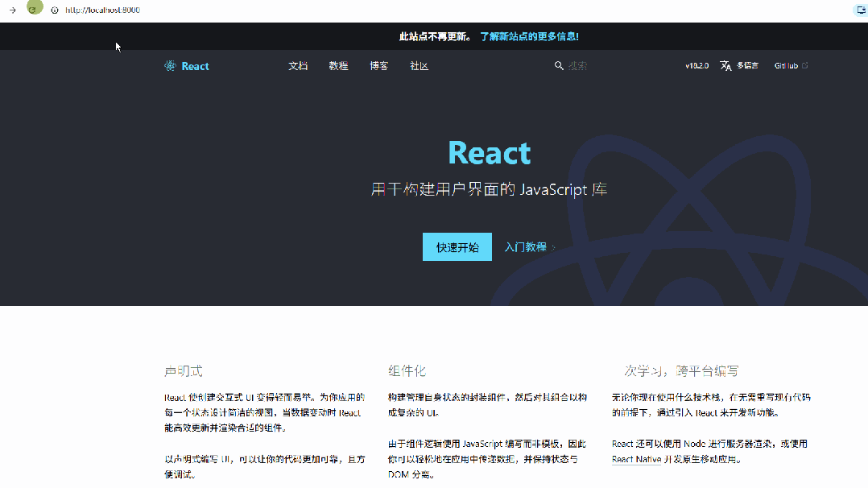Click the React atom logo icon
The width and height of the screenshot is (868, 488).
click(170, 66)
